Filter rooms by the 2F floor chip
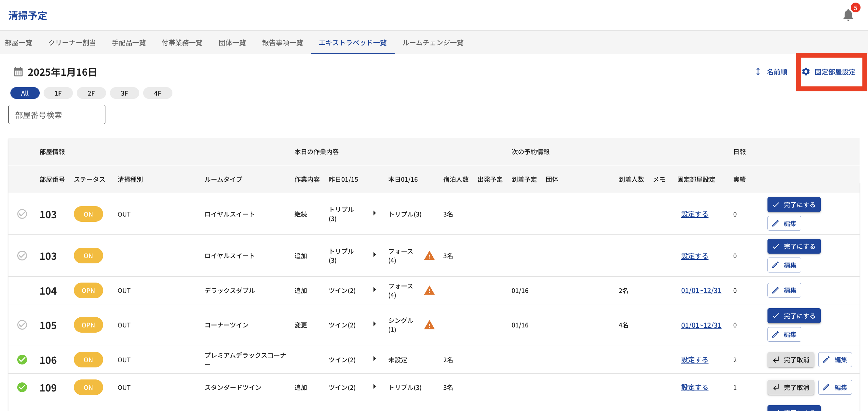This screenshot has width=868, height=411. [91, 93]
